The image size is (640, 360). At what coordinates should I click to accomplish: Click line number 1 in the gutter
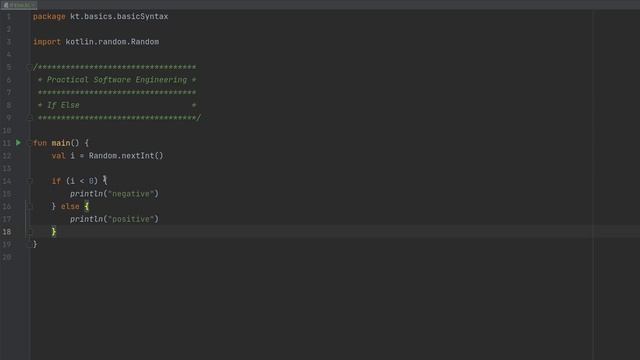click(x=9, y=17)
